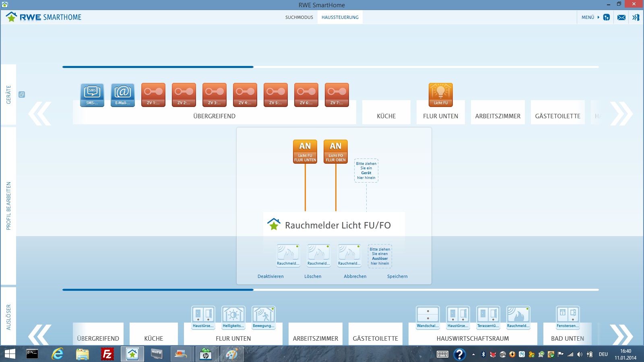The width and height of the screenshot is (644, 362).
Task: Click the triggers row scroll bar
Action: click(x=158, y=290)
